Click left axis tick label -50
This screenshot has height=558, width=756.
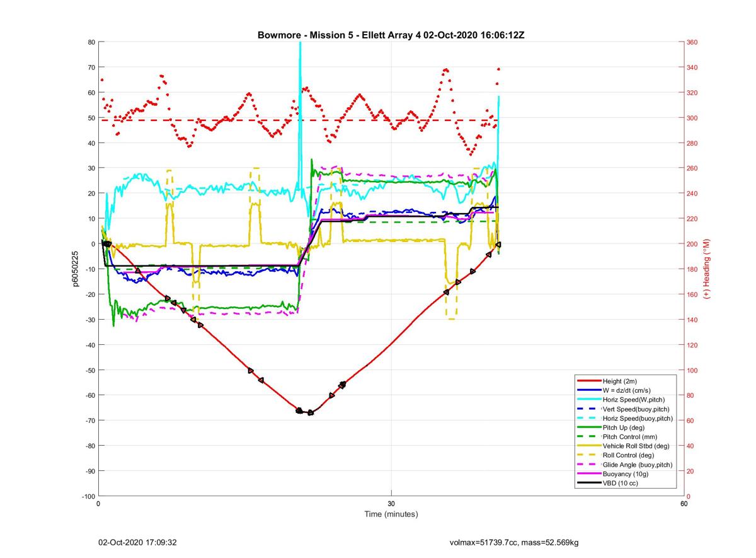click(89, 370)
